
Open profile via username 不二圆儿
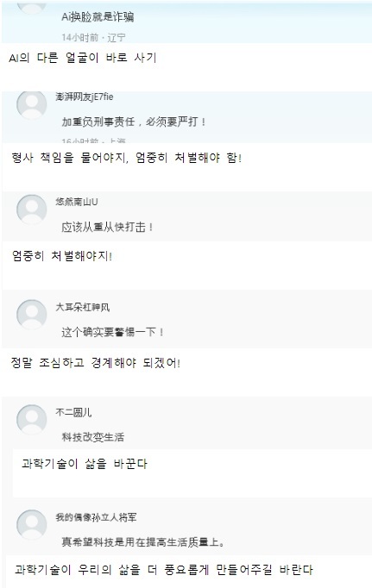tap(73, 412)
